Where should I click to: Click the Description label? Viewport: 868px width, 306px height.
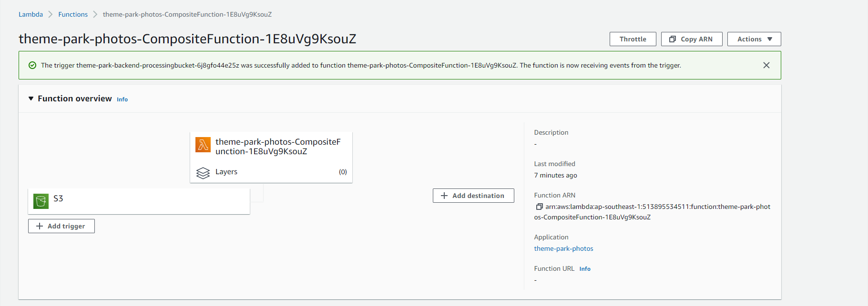551,132
